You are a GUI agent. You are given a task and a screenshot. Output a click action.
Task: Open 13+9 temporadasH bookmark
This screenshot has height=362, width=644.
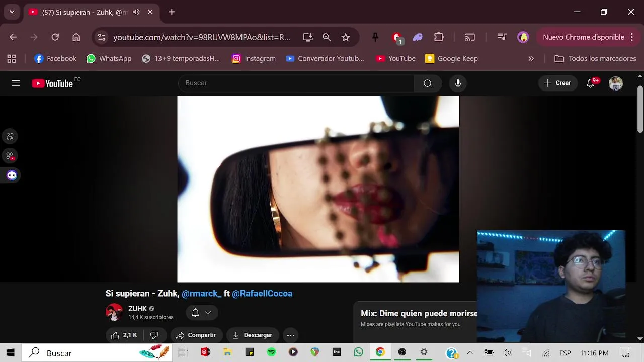pyautogui.click(x=181, y=59)
